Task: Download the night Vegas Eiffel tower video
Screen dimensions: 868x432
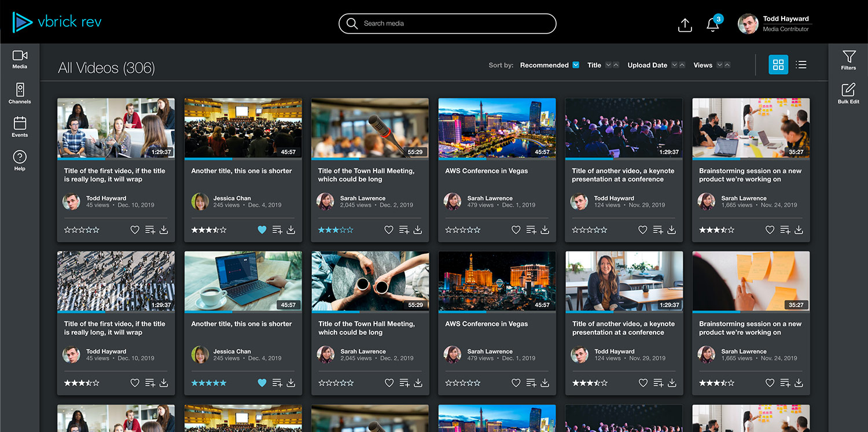Action: pyautogui.click(x=545, y=383)
